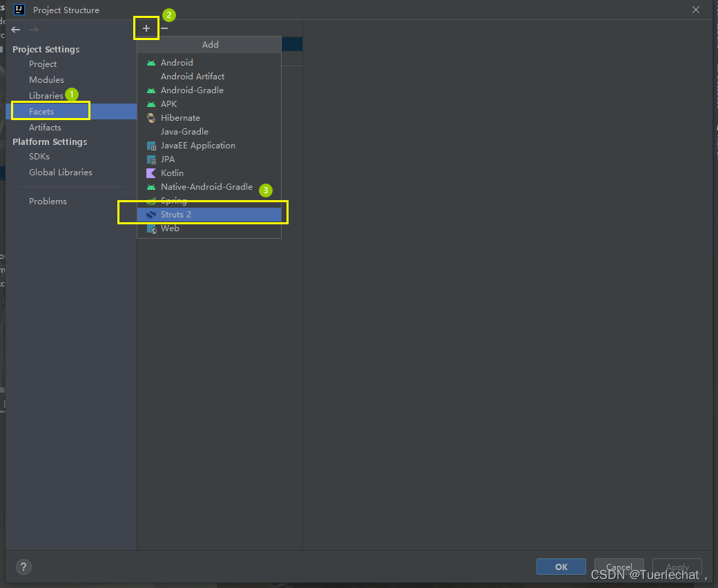Select Struts 2 facet
The image size is (718, 588).
pos(209,215)
